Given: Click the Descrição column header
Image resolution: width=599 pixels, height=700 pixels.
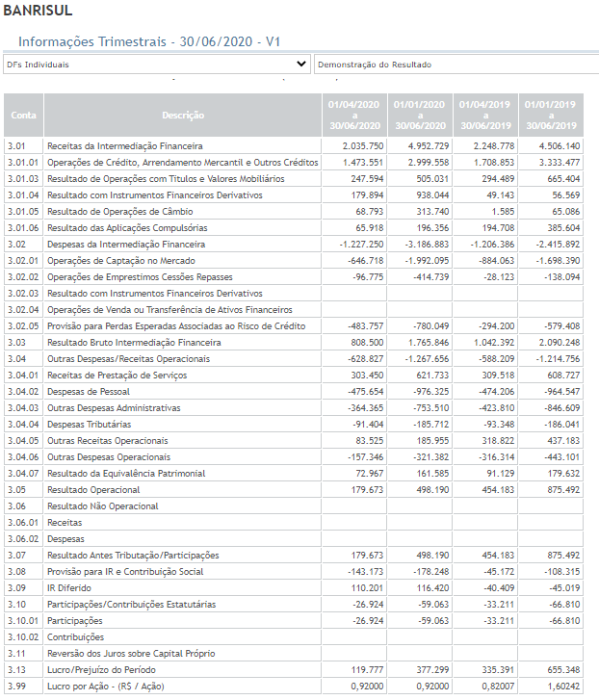Looking at the screenshot, I should pos(183,116).
